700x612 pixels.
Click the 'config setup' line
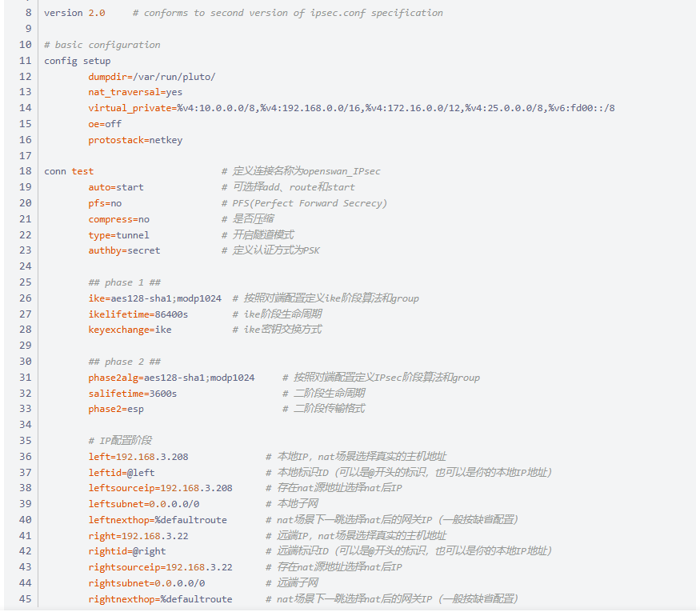78,61
